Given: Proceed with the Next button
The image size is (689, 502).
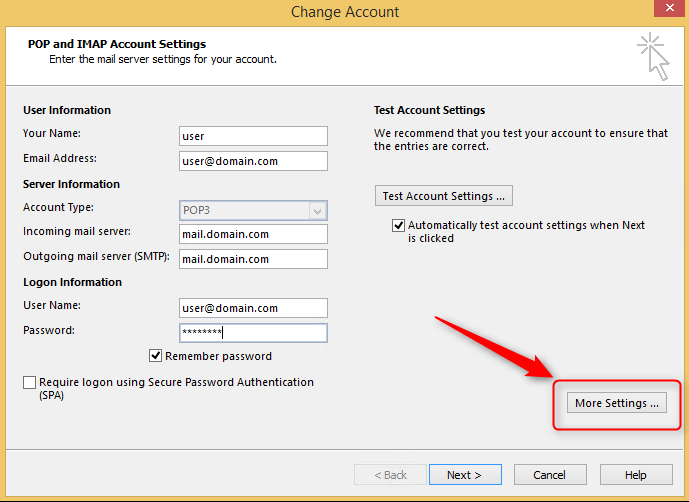Looking at the screenshot, I should 465,475.
